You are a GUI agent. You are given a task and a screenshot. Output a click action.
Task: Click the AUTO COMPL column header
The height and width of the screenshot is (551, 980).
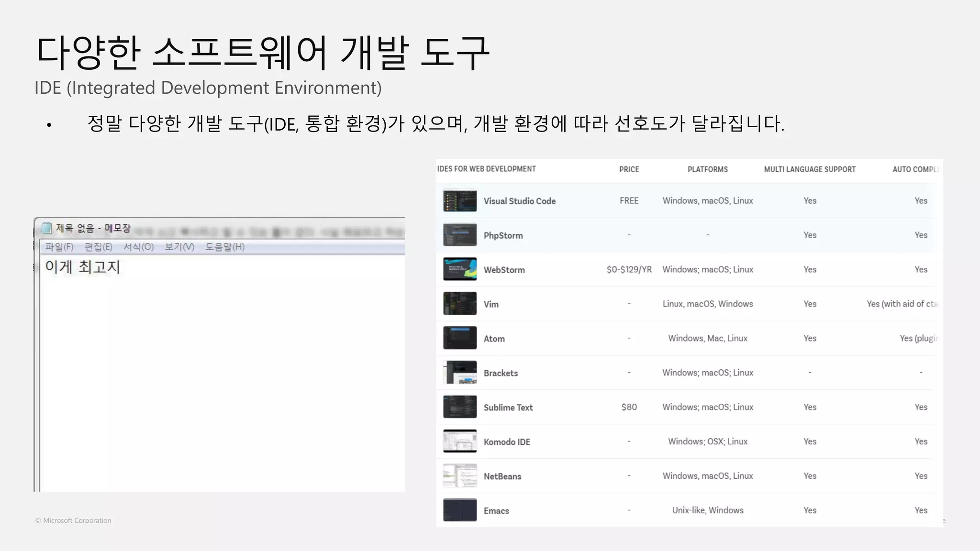pyautogui.click(x=916, y=169)
